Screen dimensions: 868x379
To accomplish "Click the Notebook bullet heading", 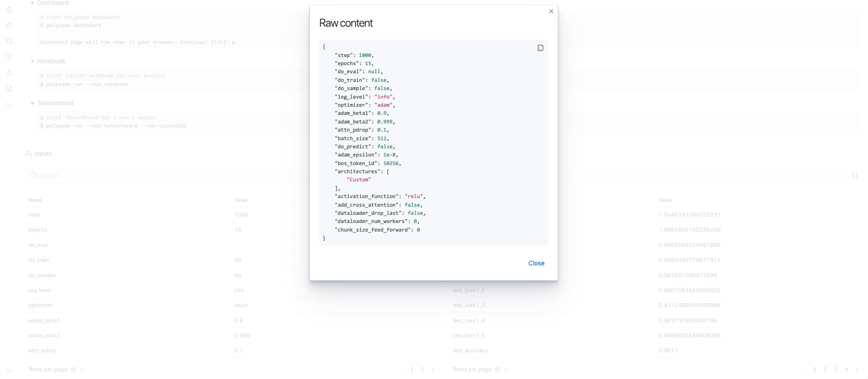I will coord(51,61).
